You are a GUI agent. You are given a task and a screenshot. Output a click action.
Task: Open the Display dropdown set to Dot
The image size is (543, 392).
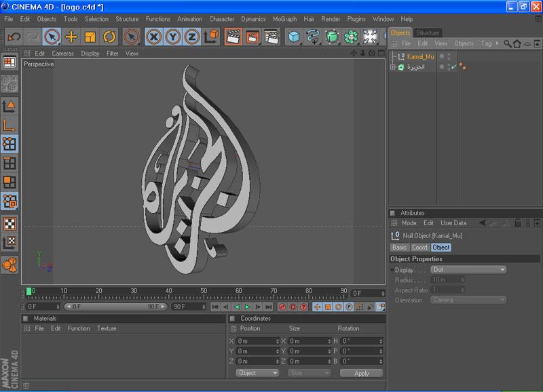(x=468, y=269)
